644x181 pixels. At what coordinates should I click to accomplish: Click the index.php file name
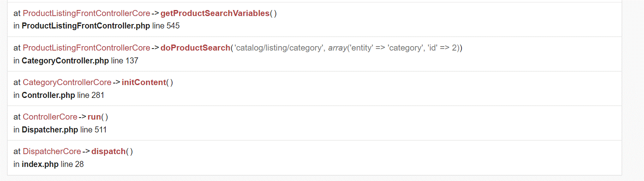pyautogui.click(x=40, y=164)
